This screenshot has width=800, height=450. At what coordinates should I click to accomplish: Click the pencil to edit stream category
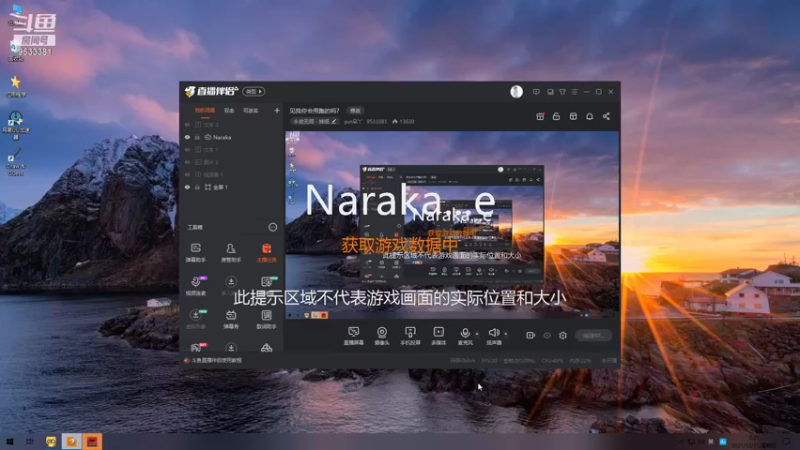click(334, 121)
